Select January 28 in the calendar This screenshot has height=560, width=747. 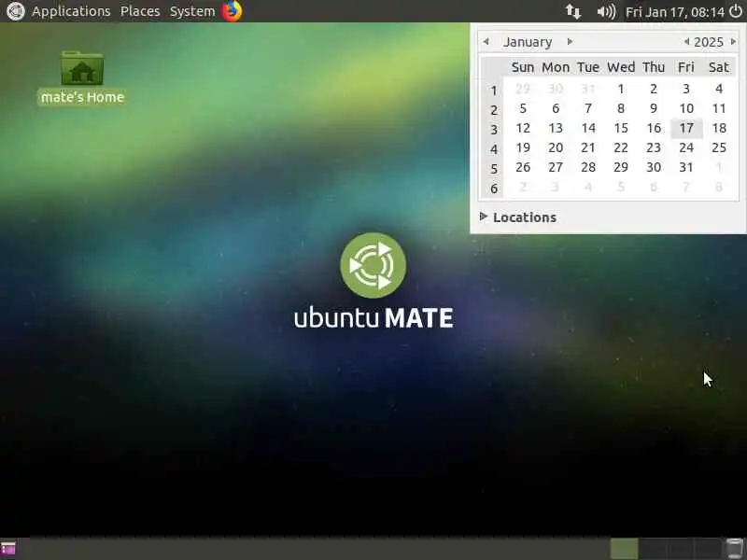588,167
